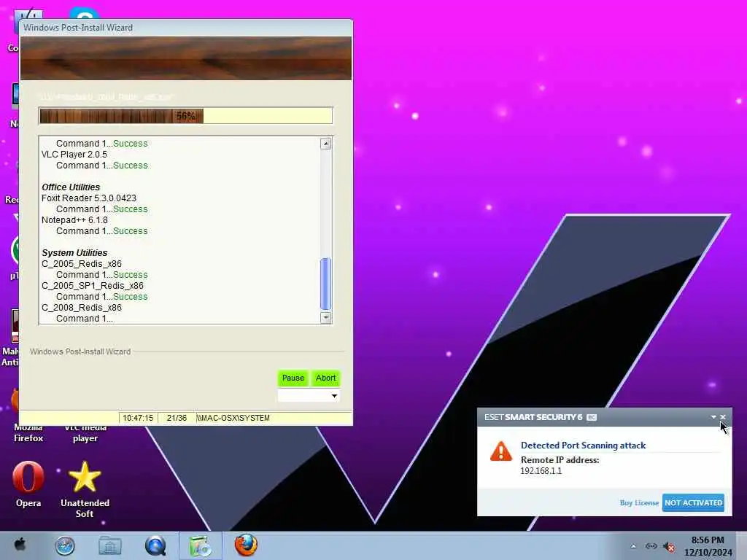Click the C_2005_SP1_Redis_x86 entry
Image resolution: width=747 pixels, height=560 pixels.
(93, 286)
